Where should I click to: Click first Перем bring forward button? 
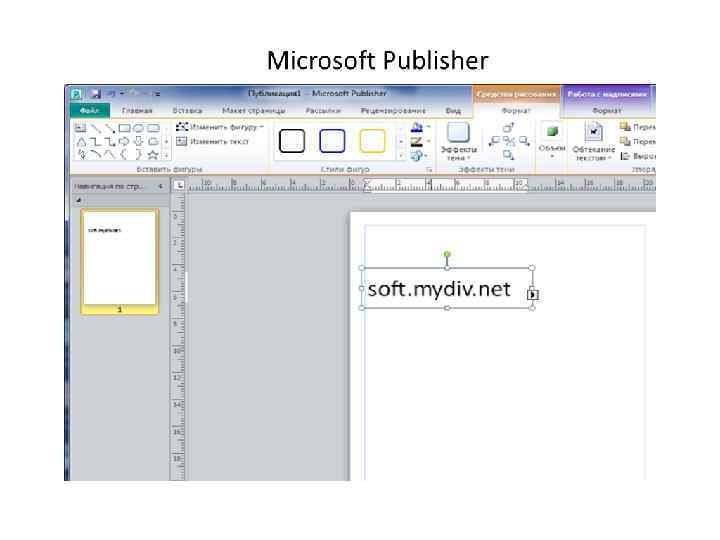click(637, 127)
